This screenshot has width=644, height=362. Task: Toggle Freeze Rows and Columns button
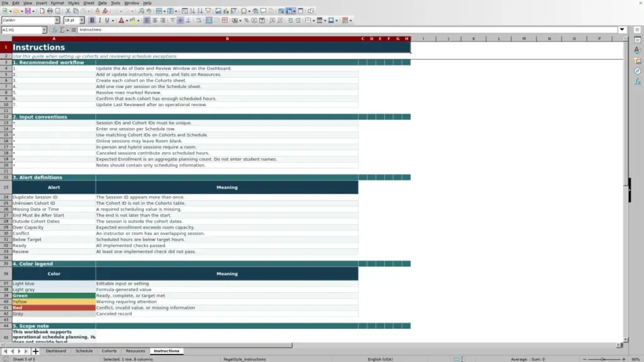click(x=289, y=11)
